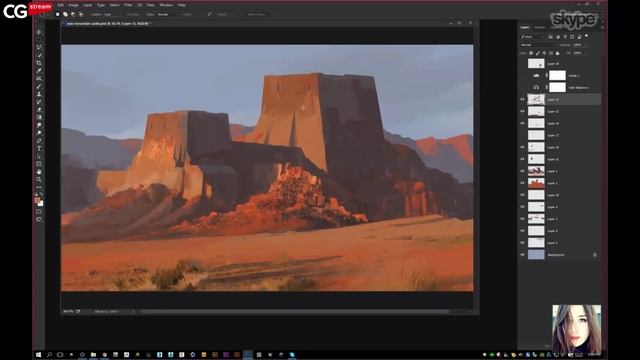Hide layer with castle mountains thumbnail
The image size is (640, 360).
tap(522, 171)
